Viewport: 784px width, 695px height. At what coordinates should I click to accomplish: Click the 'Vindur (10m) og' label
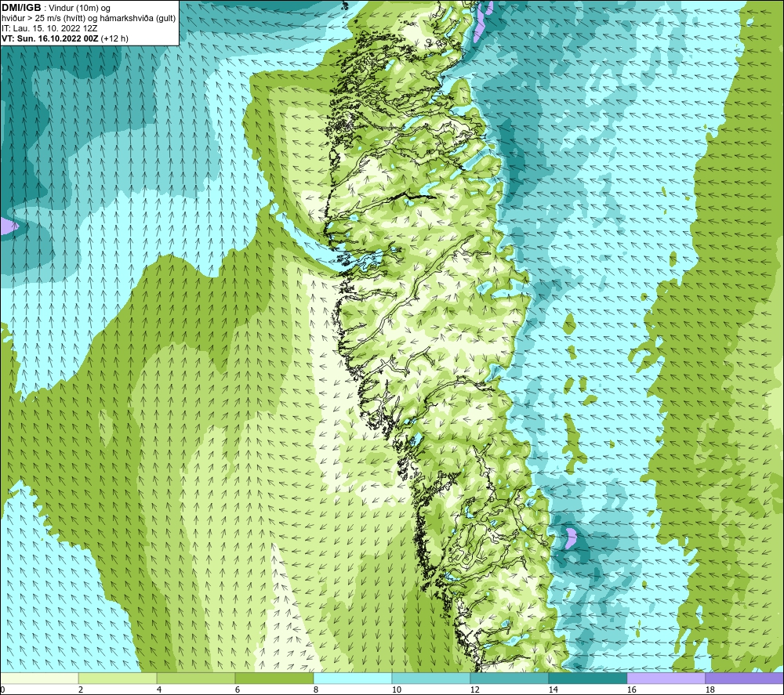pos(79,8)
